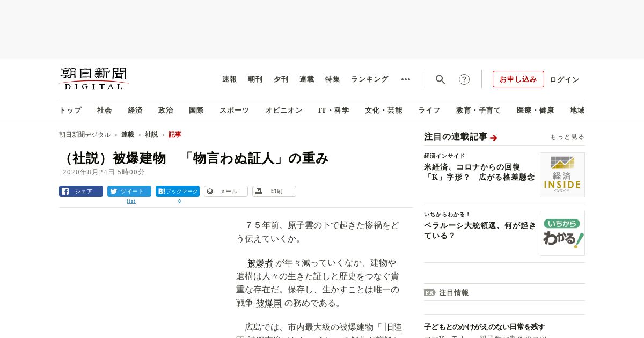The height and width of the screenshot is (338, 644).
Task: Go to the 国際 section
Action: (196, 111)
